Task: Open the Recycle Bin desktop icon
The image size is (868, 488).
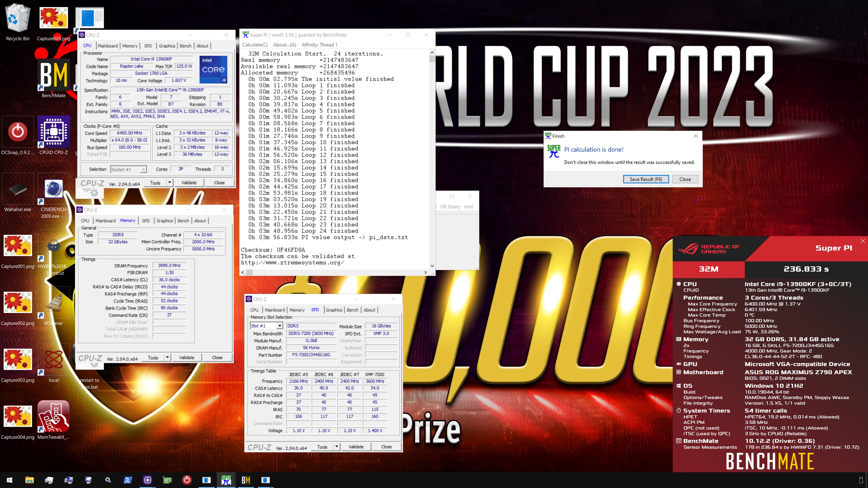Action: click(x=18, y=22)
